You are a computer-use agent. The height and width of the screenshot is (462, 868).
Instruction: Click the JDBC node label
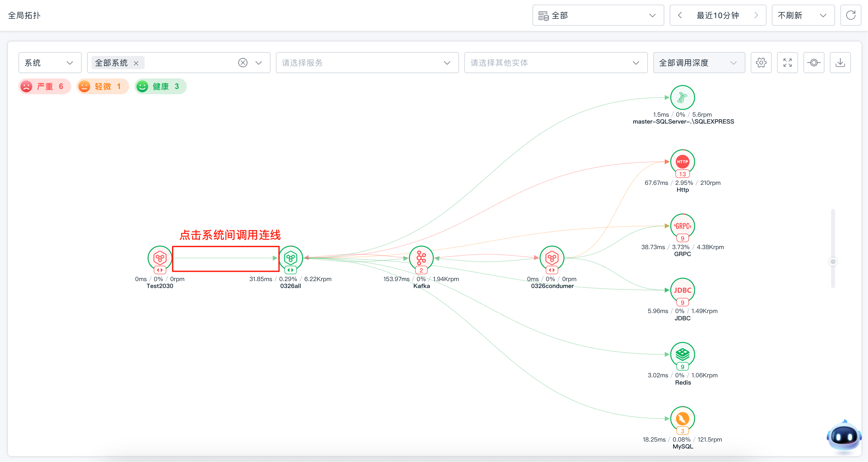[683, 318]
